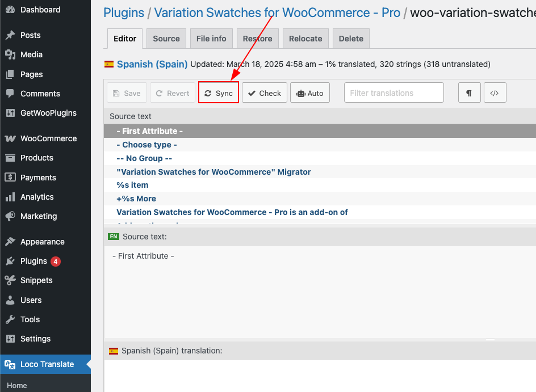The image size is (536, 392).
Task: Switch to the Editor tab
Action: [x=125, y=39]
